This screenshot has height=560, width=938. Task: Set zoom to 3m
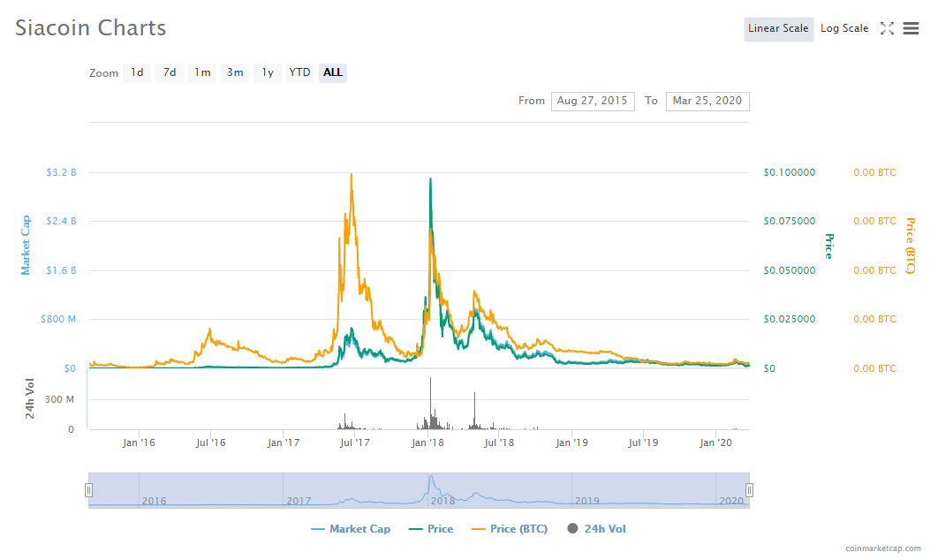click(x=235, y=72)
